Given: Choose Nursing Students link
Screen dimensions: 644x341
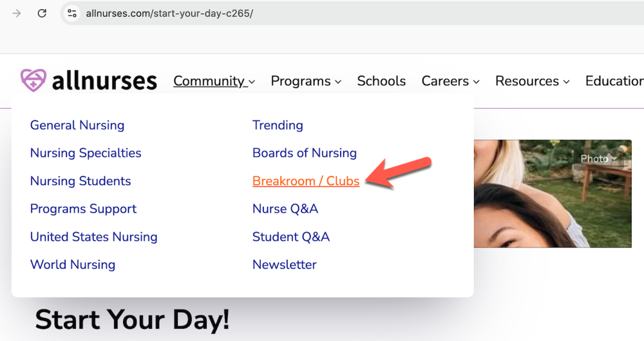Looking at the screenshot, I should pyautogui.click(x=80, y=181).
